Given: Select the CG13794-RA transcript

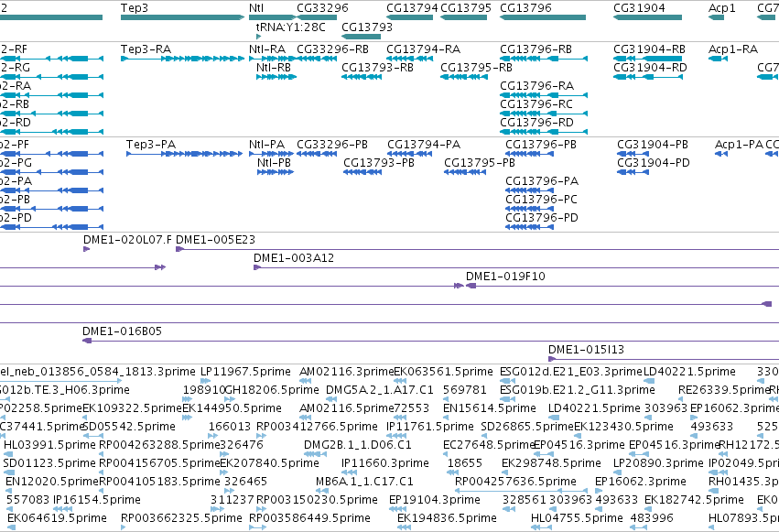Looking at the screenshot, I should pos(410,59).
